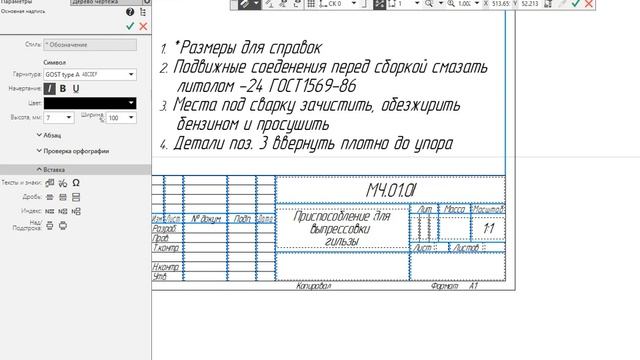Image resolution: width=640 pixels, height=360 pixels.
Task: Click the name cell Приспособление для выпрессовки гильзы
Action: coord(342,228)
